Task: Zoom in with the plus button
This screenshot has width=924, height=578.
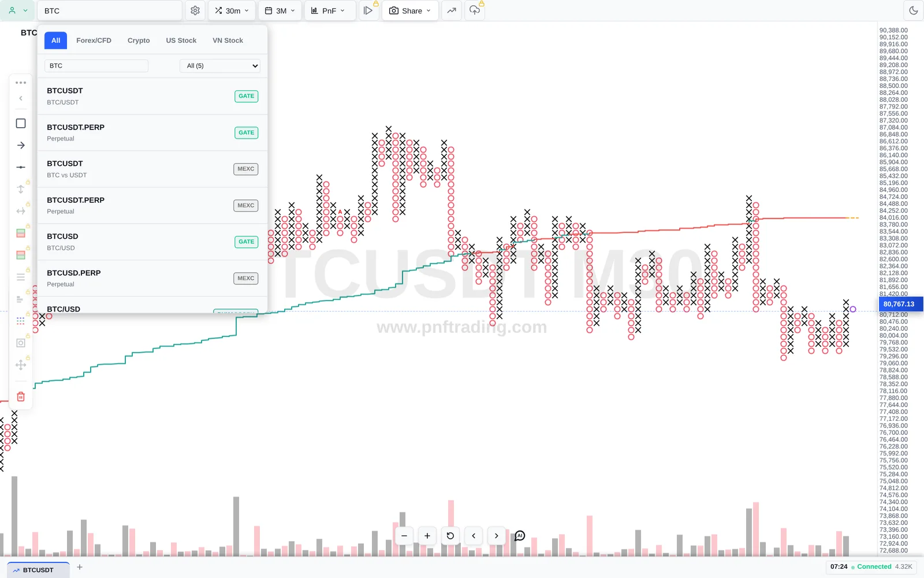Action: coord(427,536)
